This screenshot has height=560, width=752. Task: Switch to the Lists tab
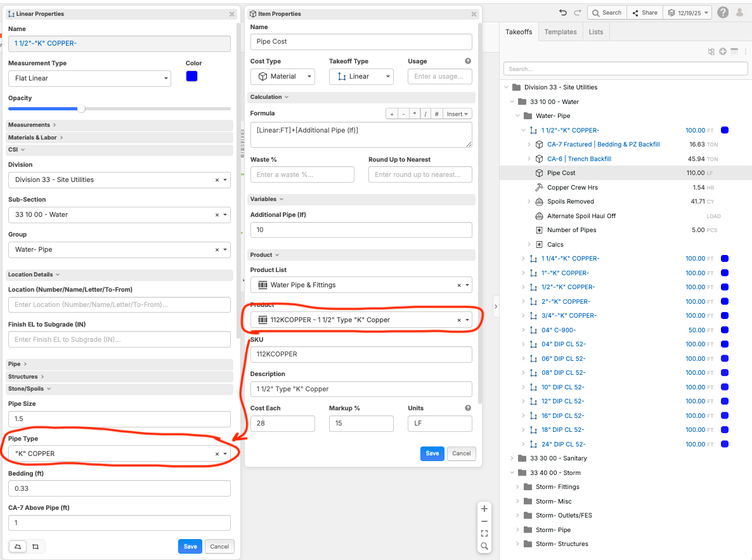595,32
